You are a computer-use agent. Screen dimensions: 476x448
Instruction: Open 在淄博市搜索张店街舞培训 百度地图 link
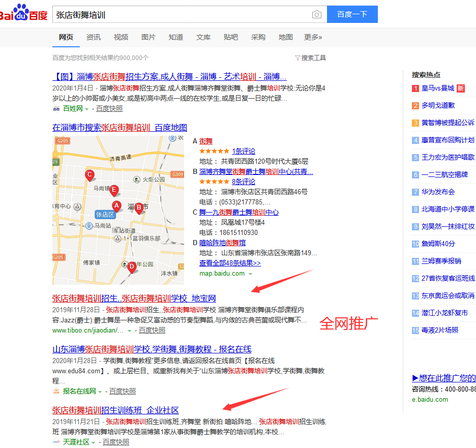tap(120, 128)
